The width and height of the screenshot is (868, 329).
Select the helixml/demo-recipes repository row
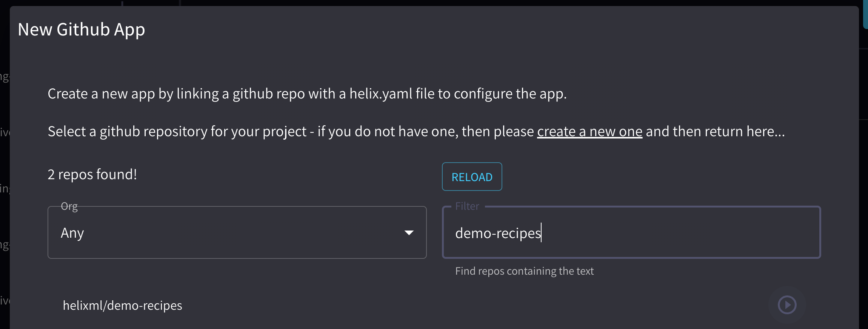[122, 305]
